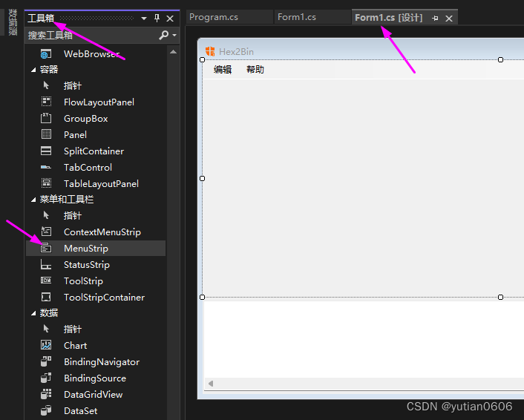The height and width of the screenshot is (420, 524).
Task: Click the toolbox scrollbar up arrow
Action: tap(173, 51)
